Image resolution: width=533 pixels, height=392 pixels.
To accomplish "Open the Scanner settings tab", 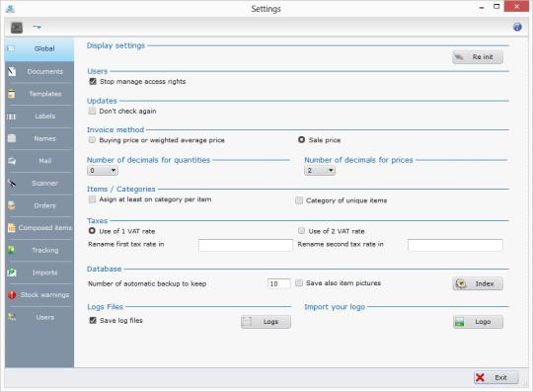I will pos(39,184).
